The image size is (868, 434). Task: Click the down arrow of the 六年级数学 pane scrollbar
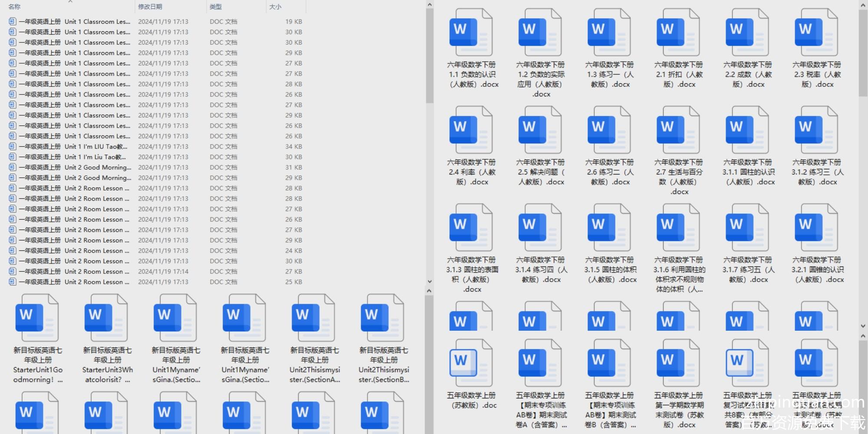[863, 326]
